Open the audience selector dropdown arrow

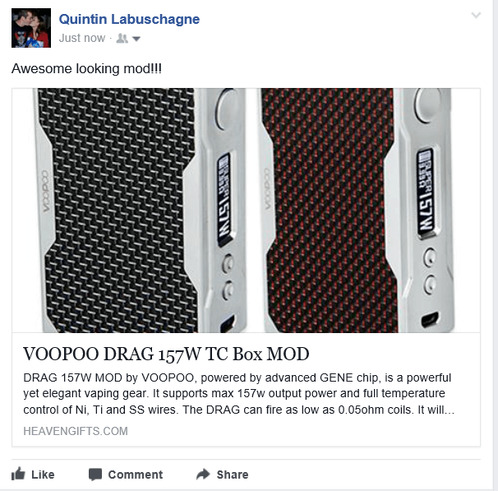pos(136,39)
